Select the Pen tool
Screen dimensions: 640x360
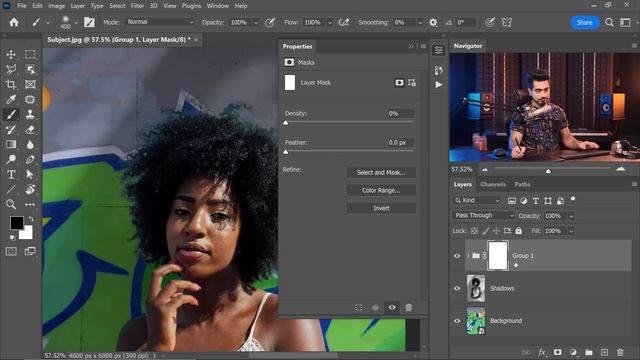(x=30, y=159)
